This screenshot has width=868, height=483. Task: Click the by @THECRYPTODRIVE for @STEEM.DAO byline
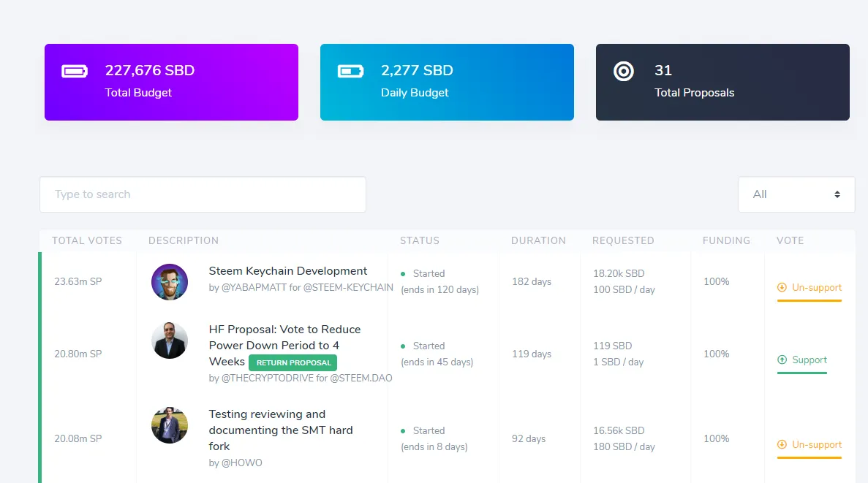point(300,379)
